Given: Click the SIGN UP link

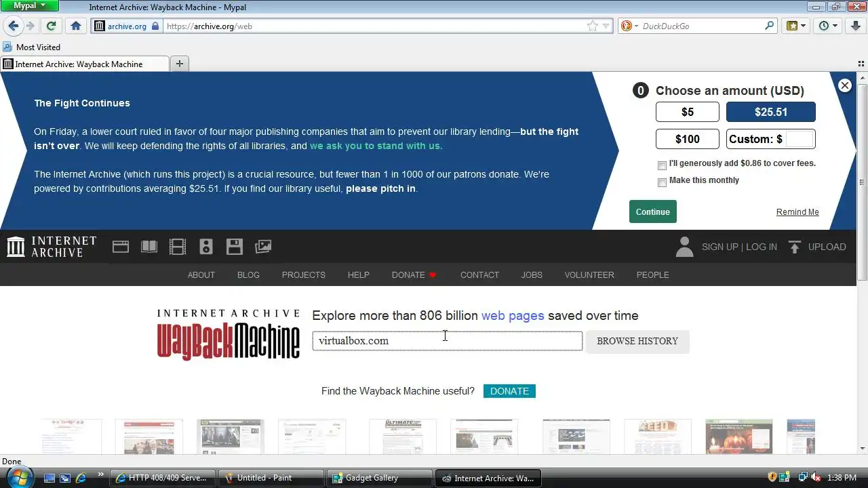Looking at the screenshot, I should 719,247.
